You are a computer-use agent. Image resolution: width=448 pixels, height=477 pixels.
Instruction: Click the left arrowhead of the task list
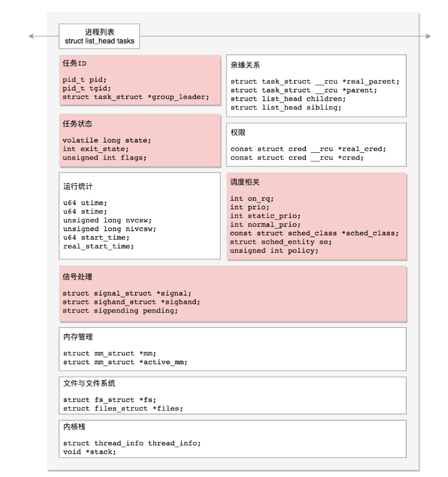(31, 37)
